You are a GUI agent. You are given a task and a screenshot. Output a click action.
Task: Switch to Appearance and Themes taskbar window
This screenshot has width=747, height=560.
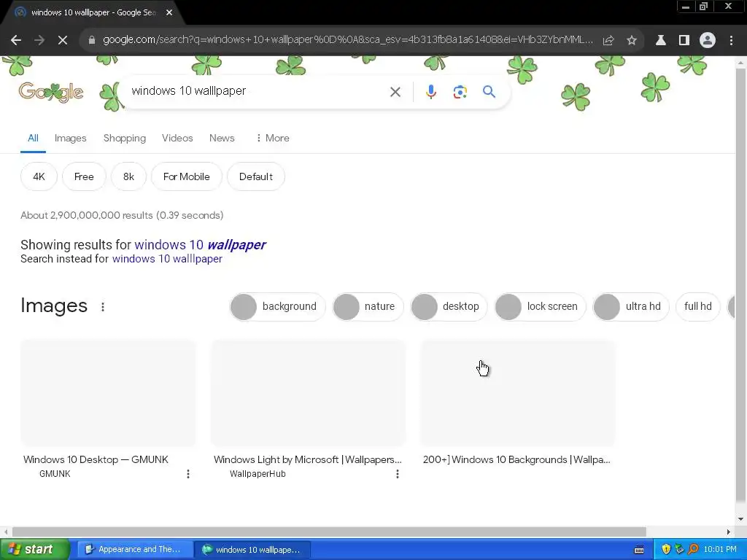point(134,550)
